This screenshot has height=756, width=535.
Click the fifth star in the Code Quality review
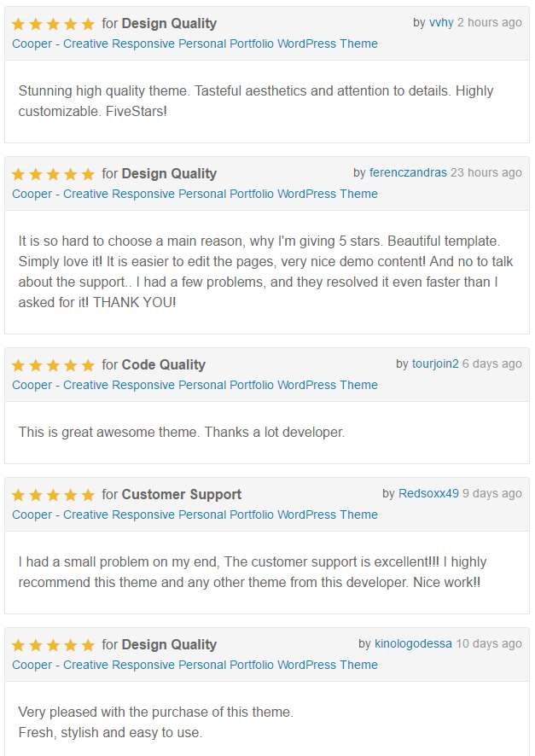pyautogui.click(x=88, y=365)
